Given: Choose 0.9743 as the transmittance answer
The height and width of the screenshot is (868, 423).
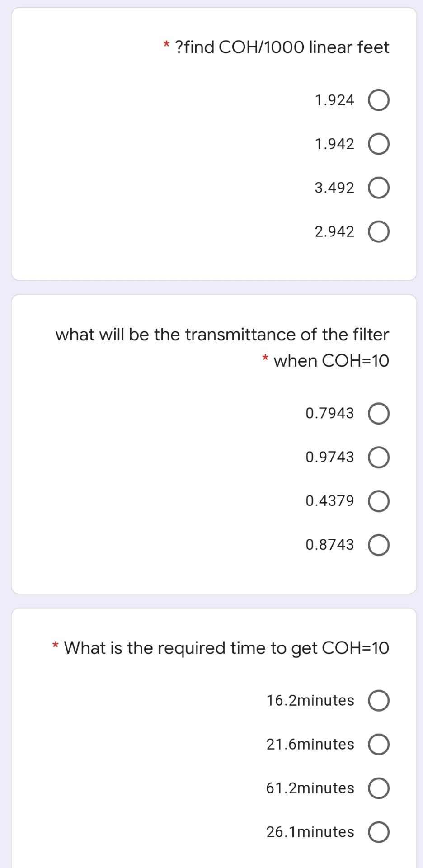Looking at the screenshot, I should pyautogui.click(x=380, y=457).
